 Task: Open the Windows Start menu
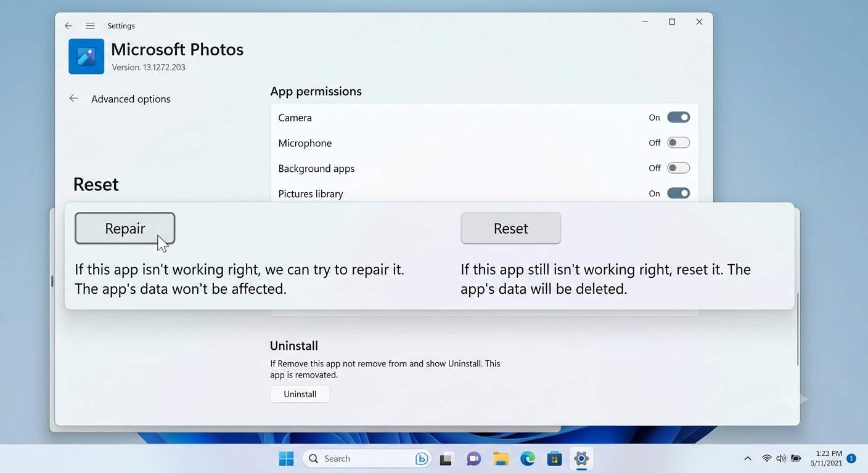click(286, 459)
